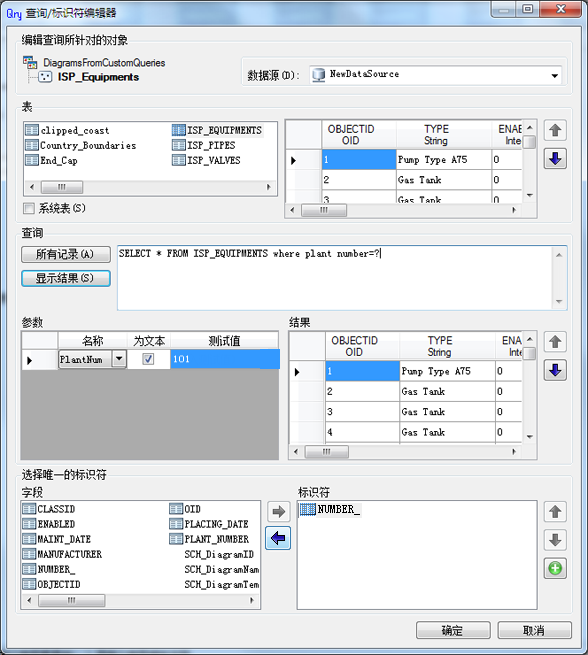Select the SCH_DiagramID field
The image size is (588, 655).
(219, 554)
